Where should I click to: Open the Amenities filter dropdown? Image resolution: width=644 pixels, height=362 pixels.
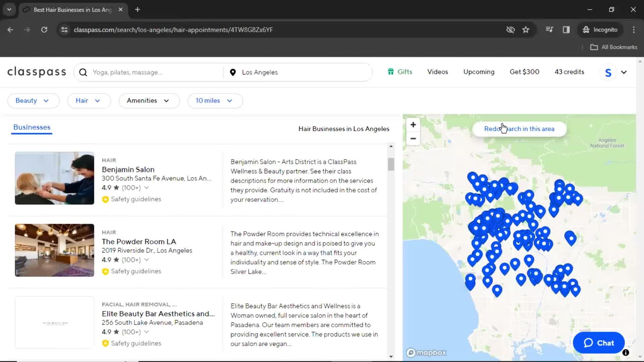(x=149, y=101)
